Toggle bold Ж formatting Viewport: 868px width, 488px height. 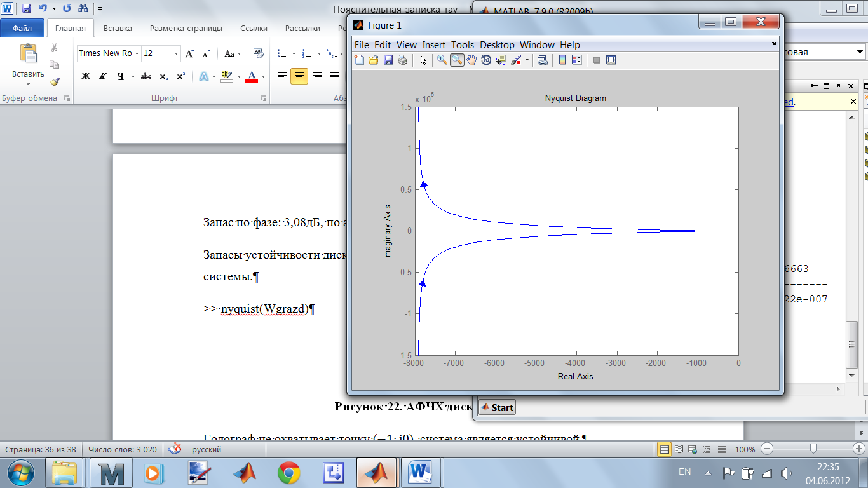[x=86, y=76]
